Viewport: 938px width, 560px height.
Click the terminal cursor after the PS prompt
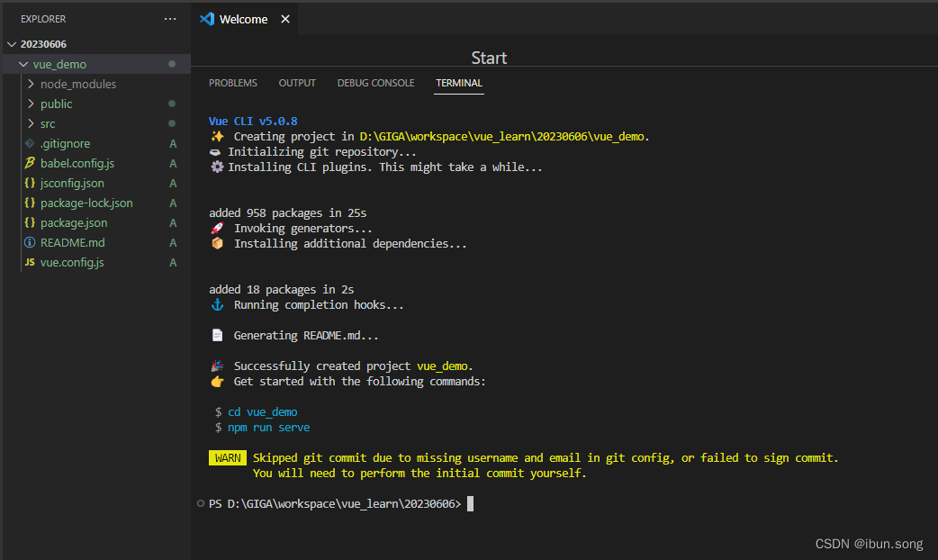(x=470, y=504)
